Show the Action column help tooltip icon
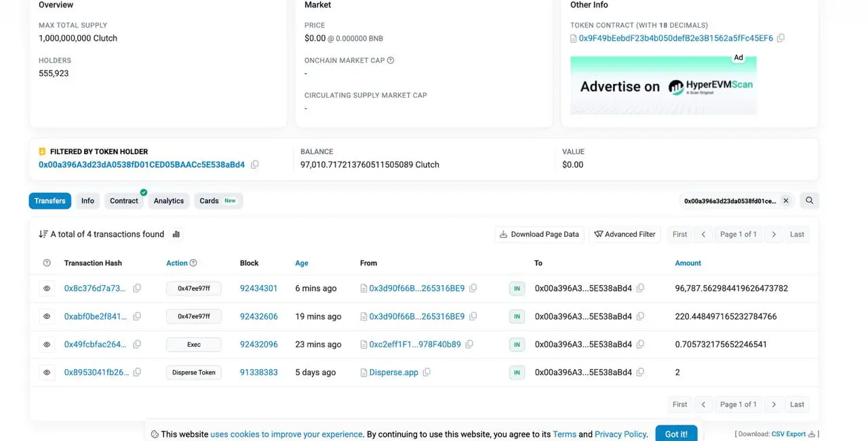Screen dimensions: 868x441 (x=193, y=263)
